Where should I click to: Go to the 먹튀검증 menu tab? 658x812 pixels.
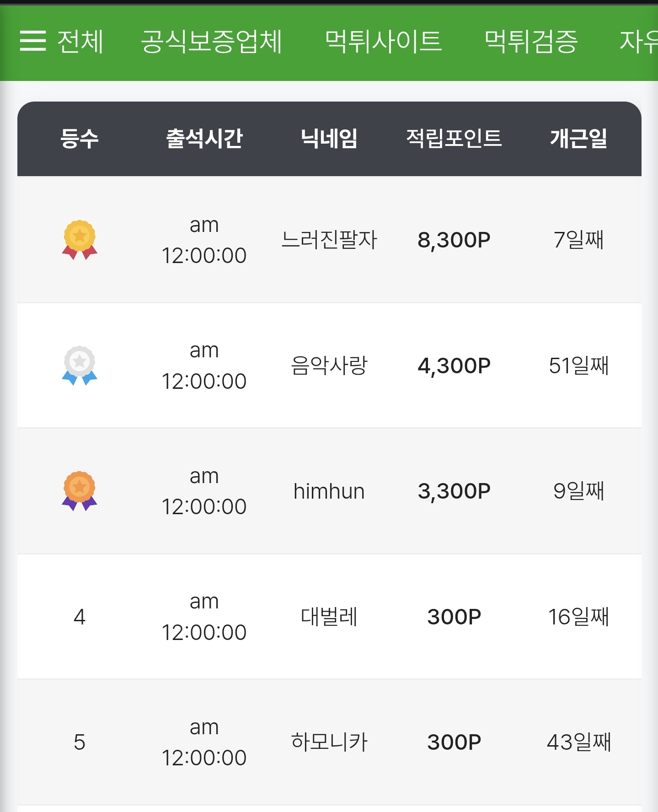531,41
